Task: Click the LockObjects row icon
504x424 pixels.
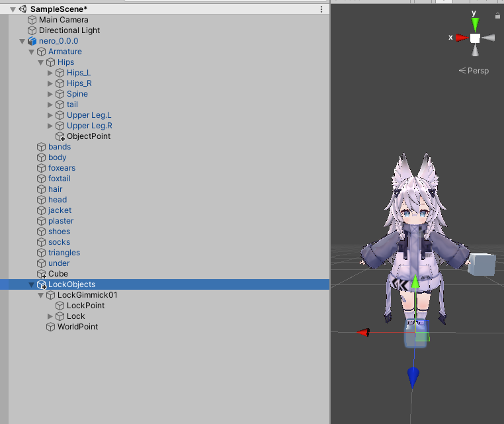Action: [42, 285]
